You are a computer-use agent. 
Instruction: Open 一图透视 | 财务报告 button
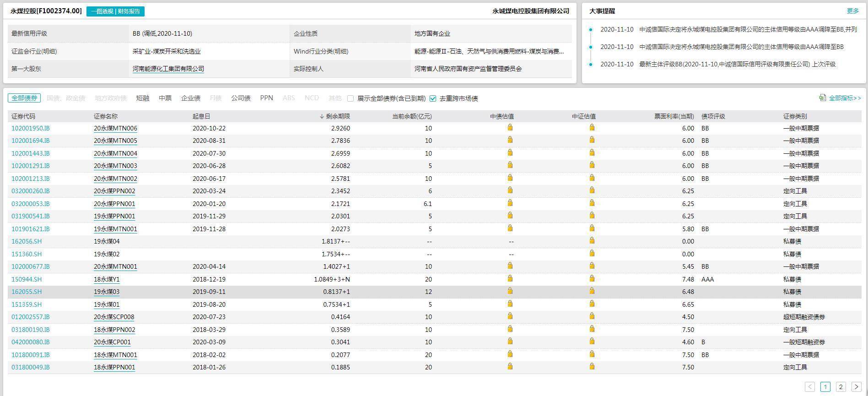point(115,11)
